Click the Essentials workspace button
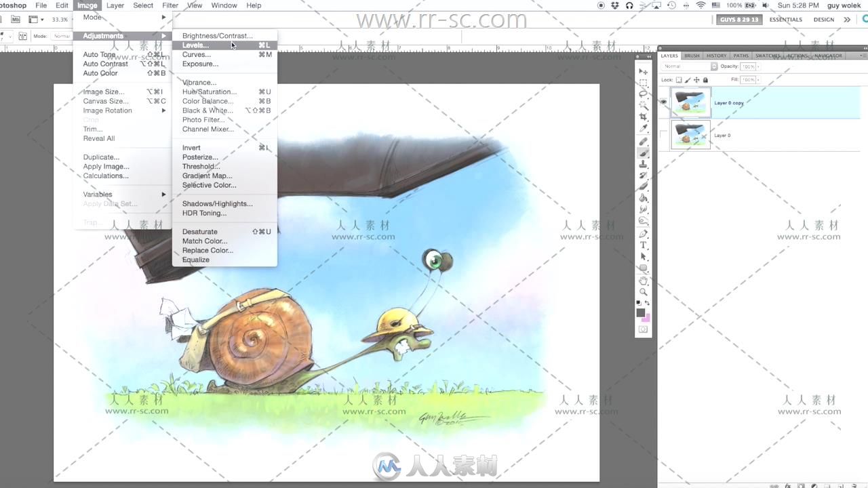Screen dimensions: 868x488 [x=785, y=20]
